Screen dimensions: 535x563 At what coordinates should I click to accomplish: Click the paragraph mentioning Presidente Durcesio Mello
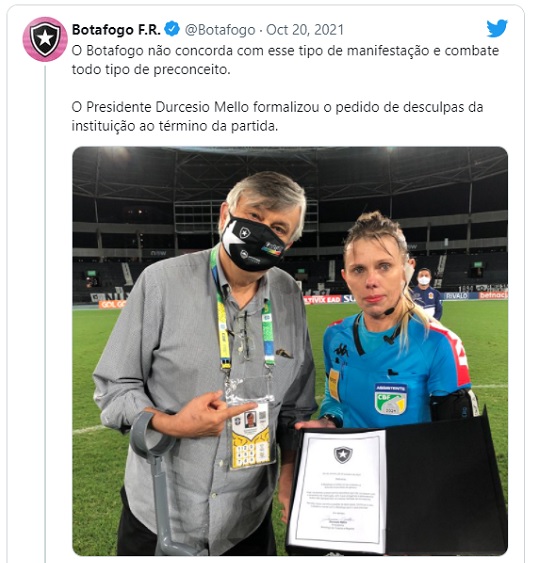tap(277, 116)
